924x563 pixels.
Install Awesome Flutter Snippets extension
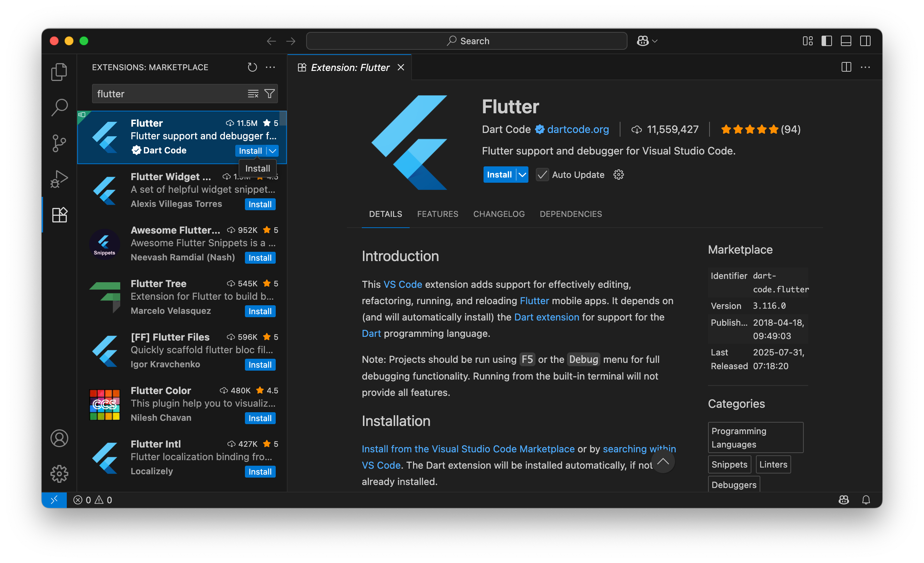point(260,258)
